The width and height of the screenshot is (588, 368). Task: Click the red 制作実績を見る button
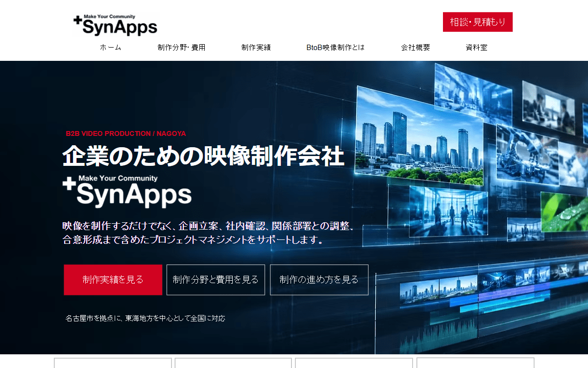coord(113,280)
